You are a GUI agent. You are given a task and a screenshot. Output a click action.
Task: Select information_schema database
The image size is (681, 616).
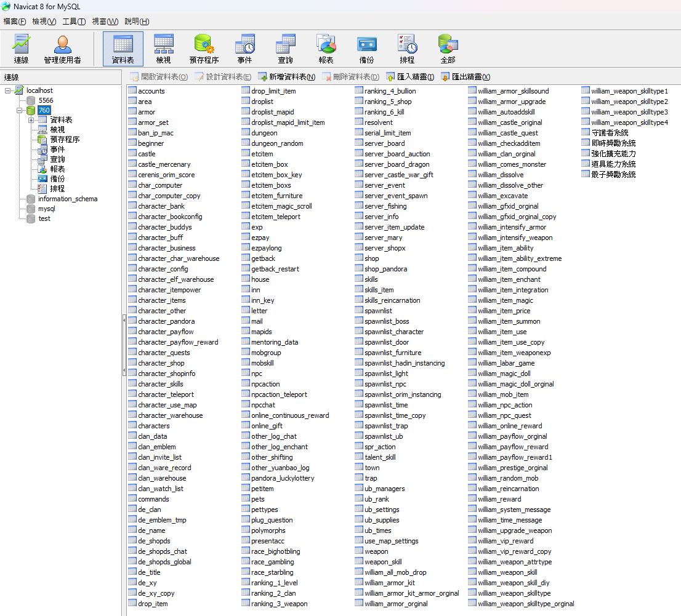point(68,199)
